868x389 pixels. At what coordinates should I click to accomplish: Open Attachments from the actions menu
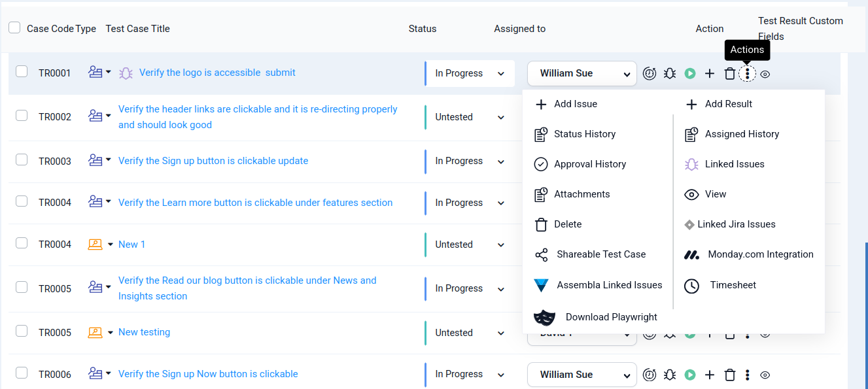(572, 194)
